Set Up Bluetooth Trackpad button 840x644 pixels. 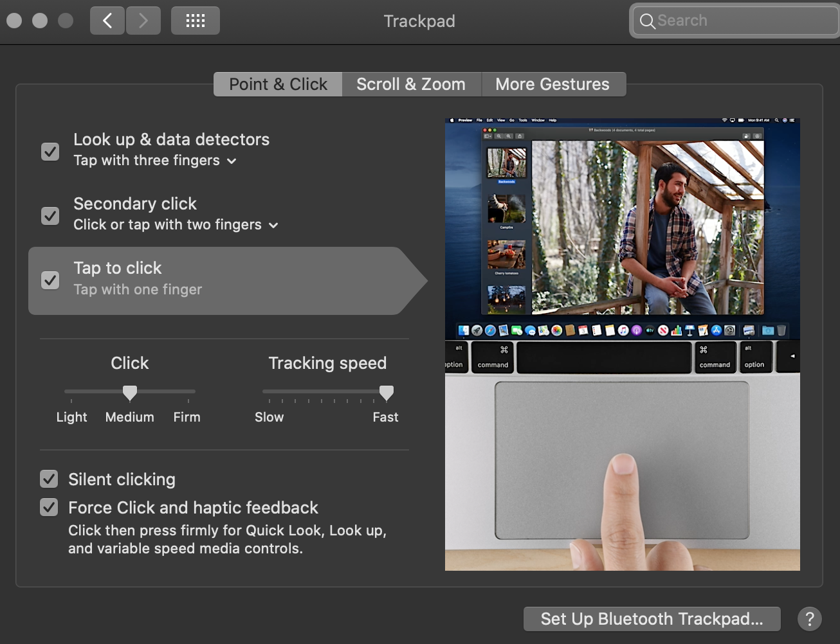[x=652, y=619]
